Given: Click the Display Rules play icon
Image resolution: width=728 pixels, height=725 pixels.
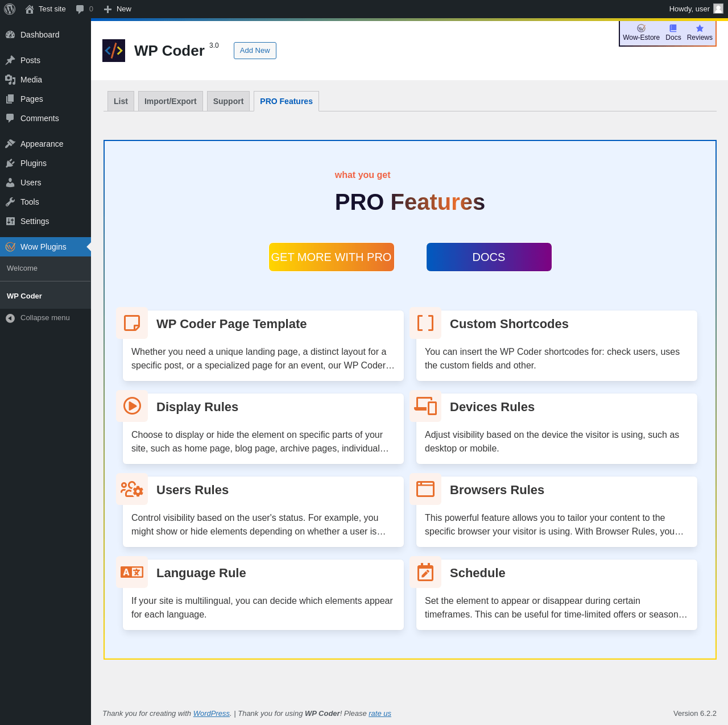Looking at the screenshot, I should (132, 406).
